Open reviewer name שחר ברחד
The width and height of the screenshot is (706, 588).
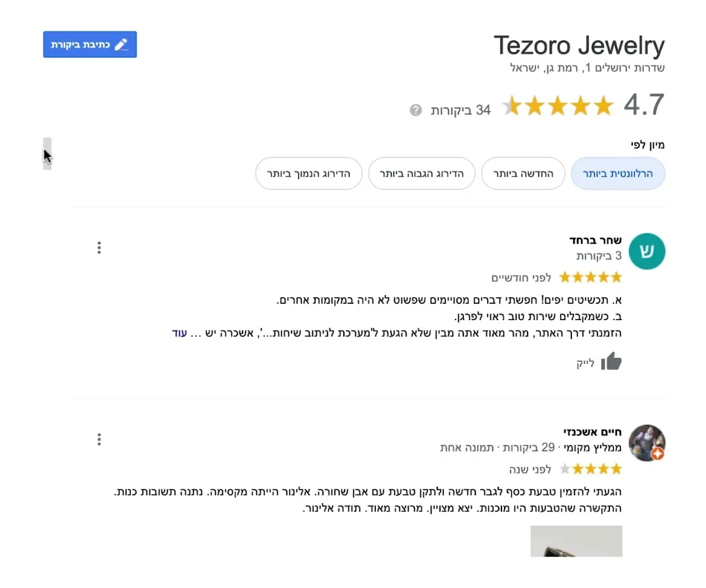pyautogui.click(x=596, y=240)
